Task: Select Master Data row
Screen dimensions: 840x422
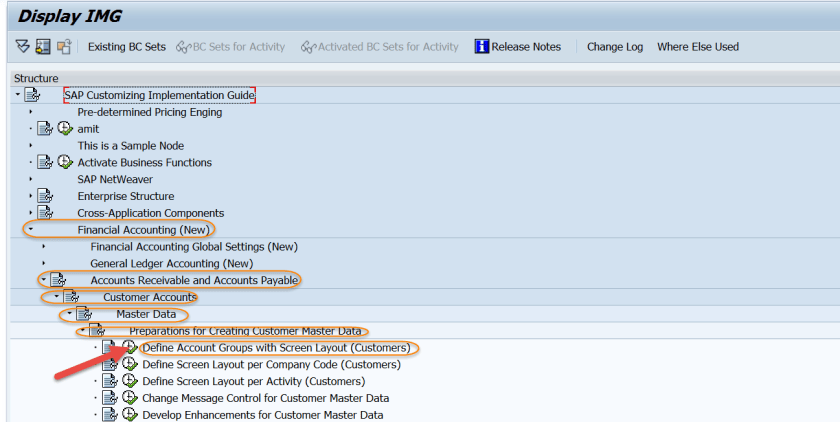Action: click(146, 314)
